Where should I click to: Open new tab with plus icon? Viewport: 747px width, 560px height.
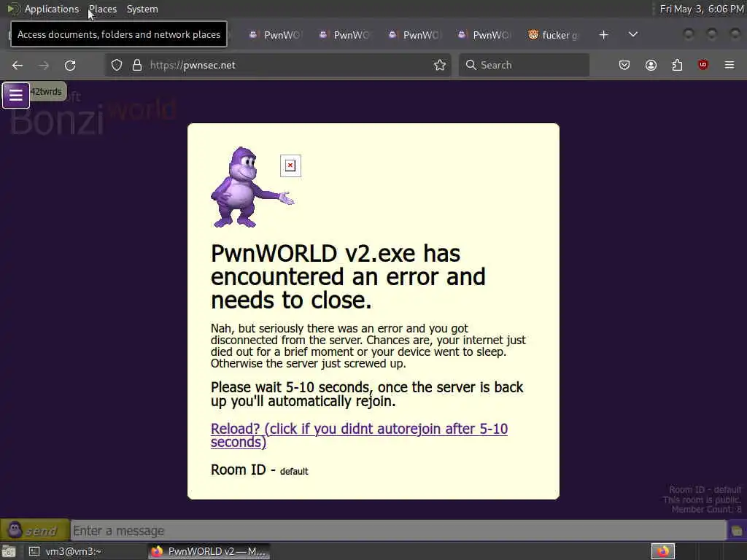(x=603, y=35)
